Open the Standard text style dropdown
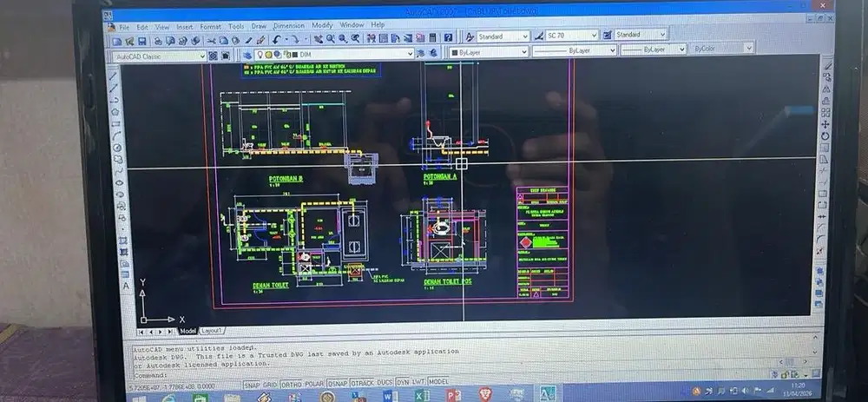Viewport: 868px width, 402px height. (x=503, y=36)
